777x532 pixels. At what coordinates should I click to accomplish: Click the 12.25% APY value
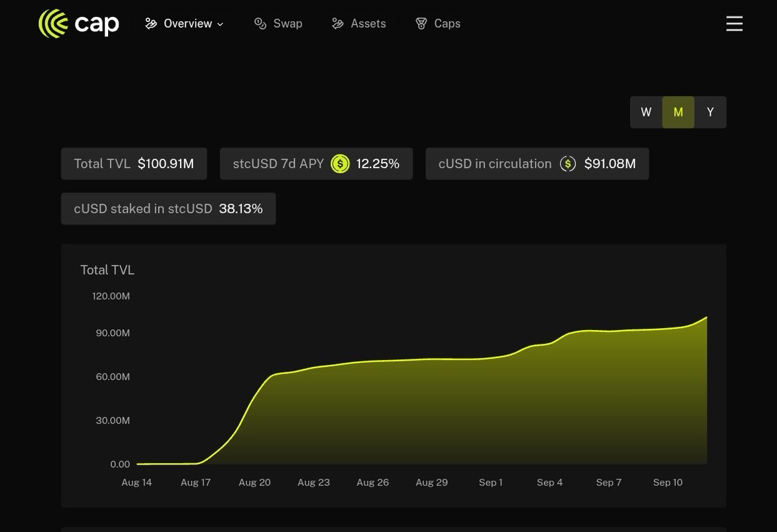point(377,164)
